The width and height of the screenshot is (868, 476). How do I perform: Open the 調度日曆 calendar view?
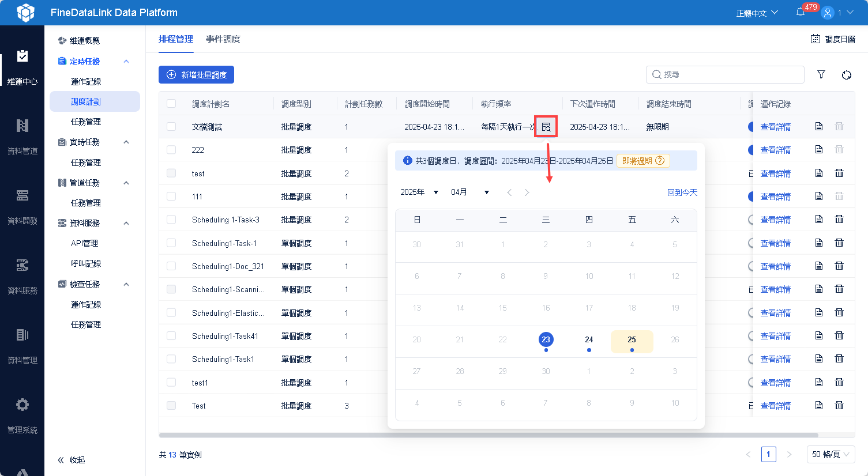pyautogui.click(x=833, y=39)
